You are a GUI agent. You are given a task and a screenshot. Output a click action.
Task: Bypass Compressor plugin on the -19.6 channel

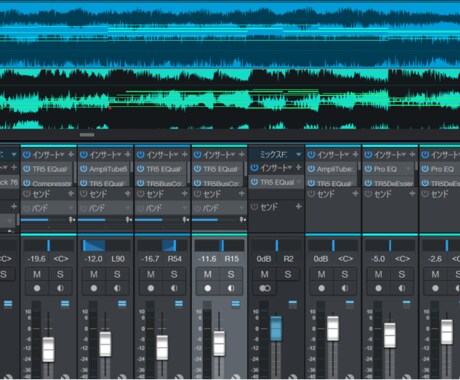click(x=27, y=183)
